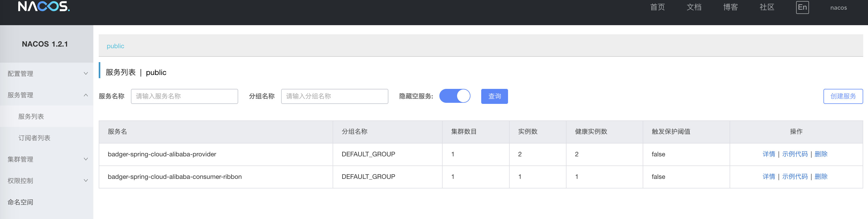
Task: Open 命名空间 in the sidebar
Action: 20,202
